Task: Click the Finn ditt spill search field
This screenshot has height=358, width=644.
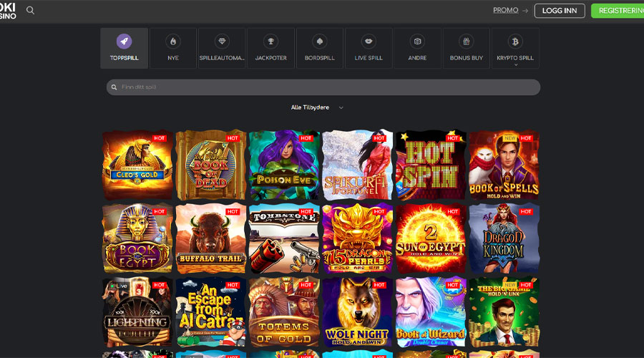Action: point(323,87)
